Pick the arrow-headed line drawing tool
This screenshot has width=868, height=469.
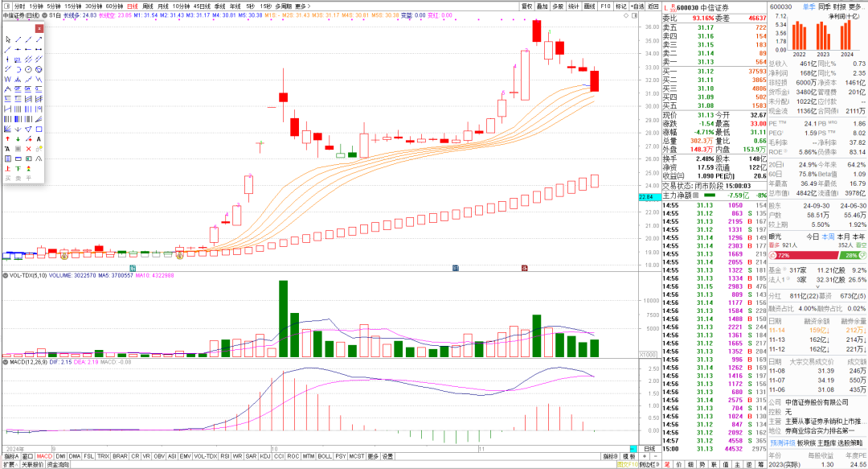tap(39, 39)
